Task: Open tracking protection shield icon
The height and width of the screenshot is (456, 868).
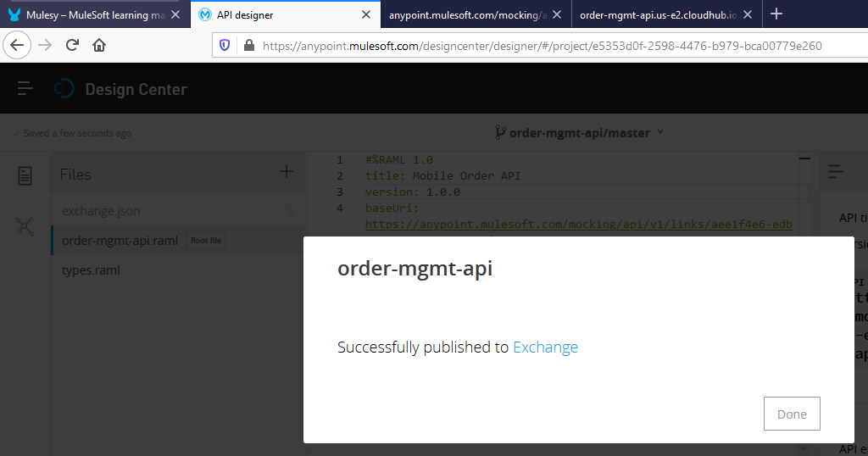Action: tap(225, 46)
